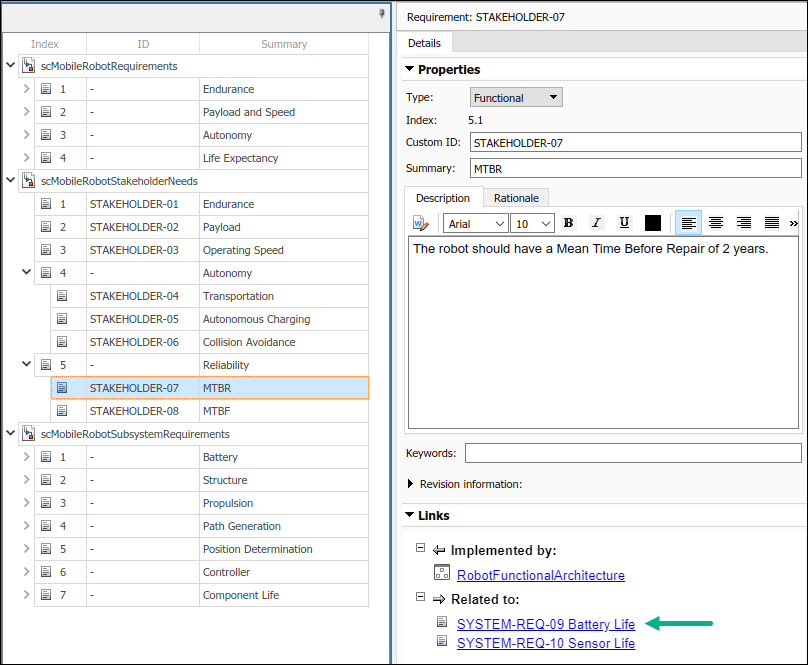Justify the description text

(772, 223)
